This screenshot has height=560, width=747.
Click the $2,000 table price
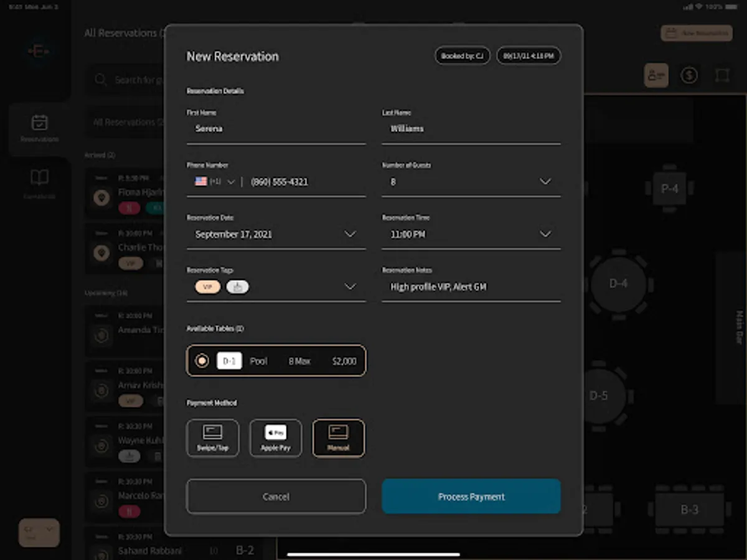344,361
